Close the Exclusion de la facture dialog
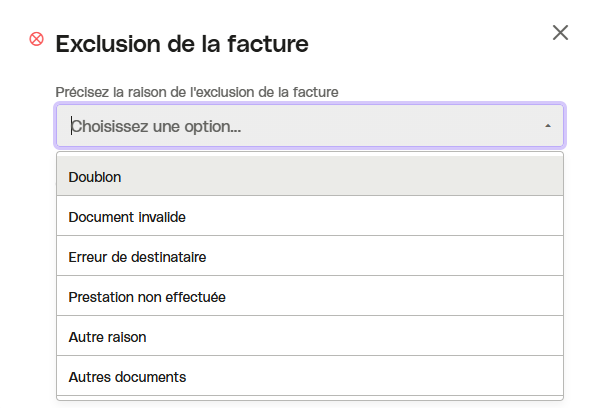This screenshot has width=591, height=408. coord(560,33)
